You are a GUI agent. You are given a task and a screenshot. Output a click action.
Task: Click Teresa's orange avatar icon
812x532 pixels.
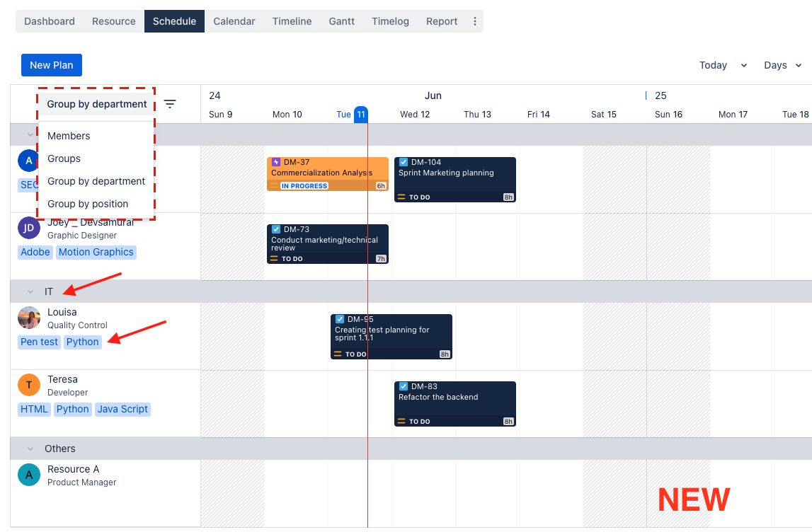tap(29, 386)
